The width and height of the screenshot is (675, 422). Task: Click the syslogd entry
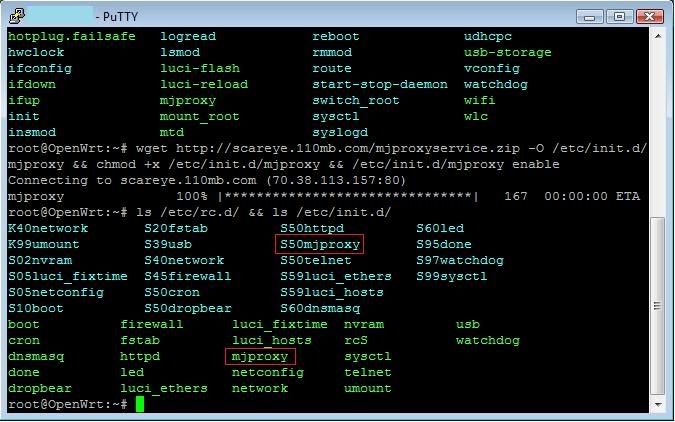(340, 132)
